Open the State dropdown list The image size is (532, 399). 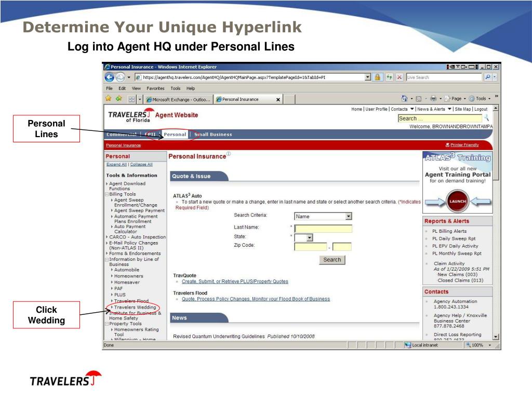[310, 238]
